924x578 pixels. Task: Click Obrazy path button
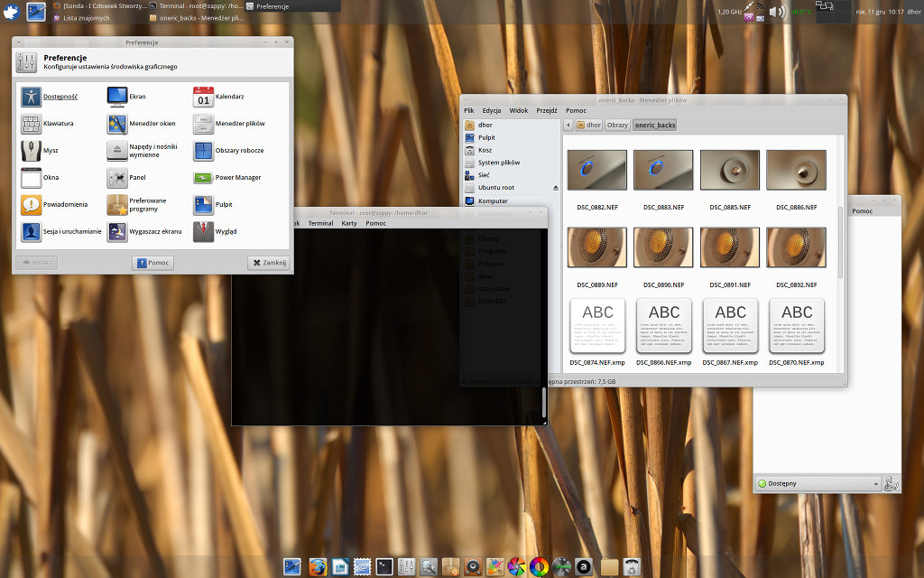click(617, 125)
